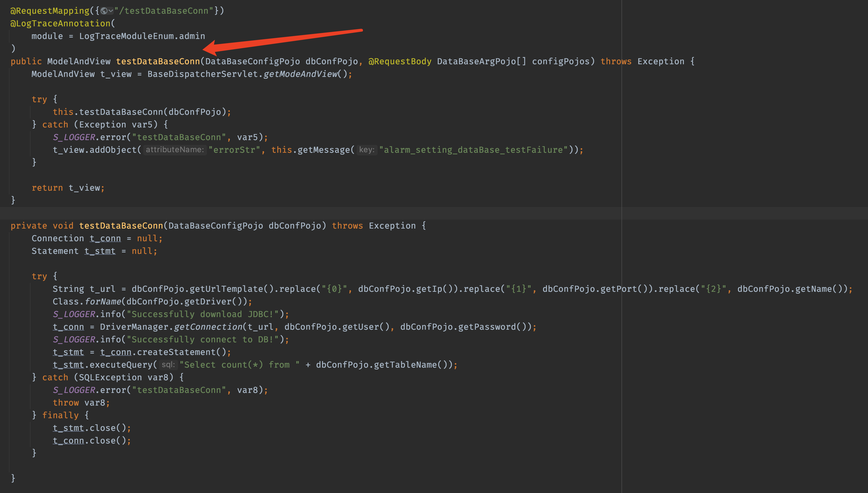Click the @LogTraceAnnotation annotation
The image size is (868, 493).
tap(60, 23)
